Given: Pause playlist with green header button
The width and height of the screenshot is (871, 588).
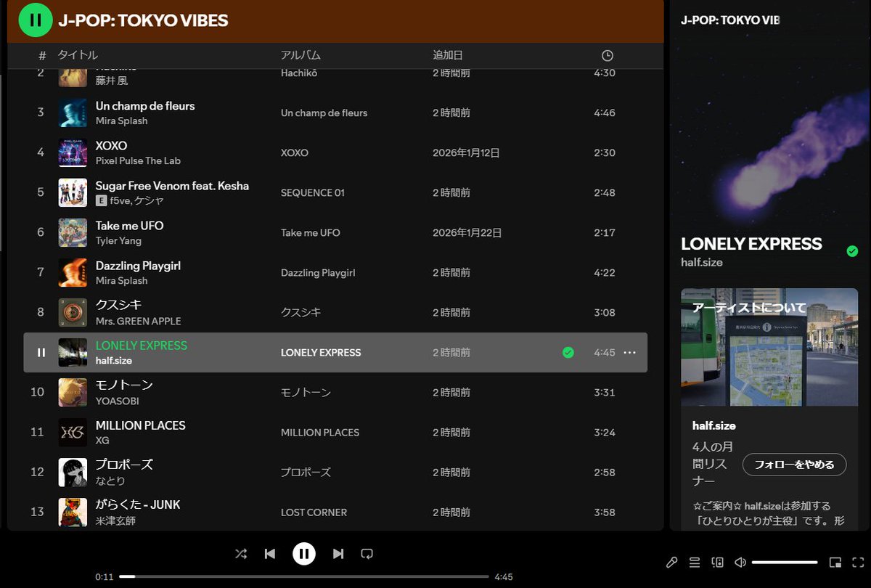Looking at the screenshot, I should pyautogui.click(x=35, y=20).
